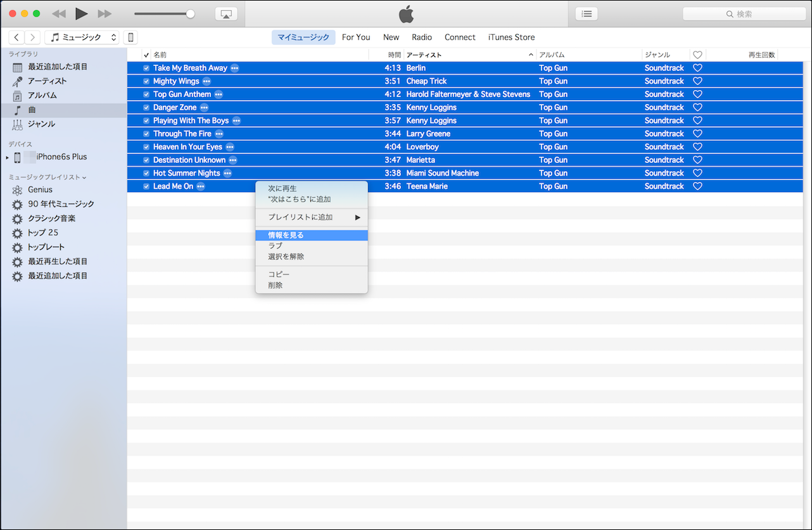Screen dimensions: 812x530
Task: Switch to the For You tab
Action: pos(356,37)
